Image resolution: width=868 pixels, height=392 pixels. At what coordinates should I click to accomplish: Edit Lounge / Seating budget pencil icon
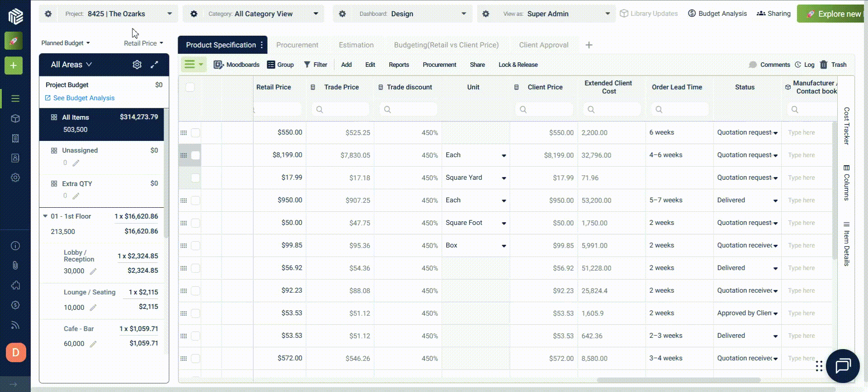(x=93, y=308)
